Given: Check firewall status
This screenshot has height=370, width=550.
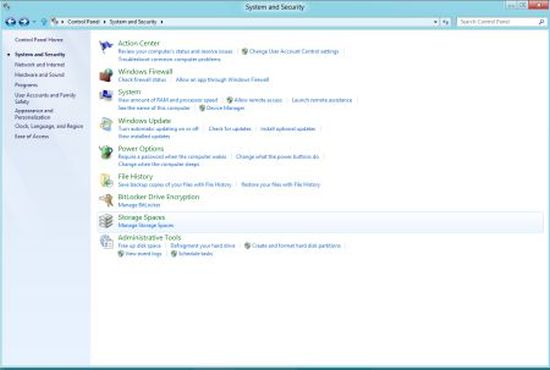Looking at the screenshot, I should [142, 80].
